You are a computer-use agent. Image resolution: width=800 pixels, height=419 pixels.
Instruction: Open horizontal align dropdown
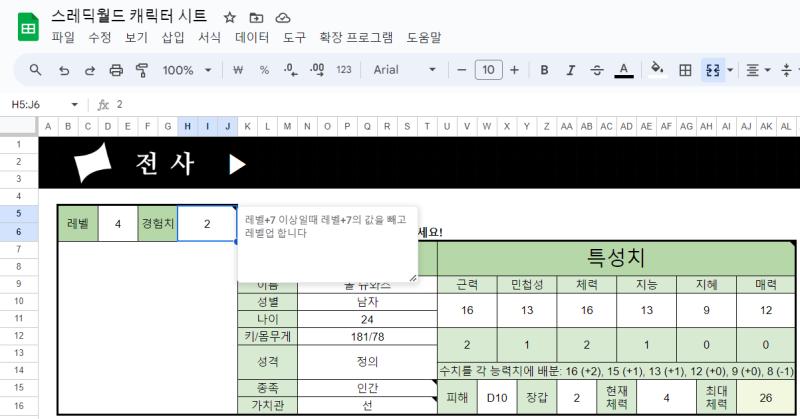(x=758, y=70)
